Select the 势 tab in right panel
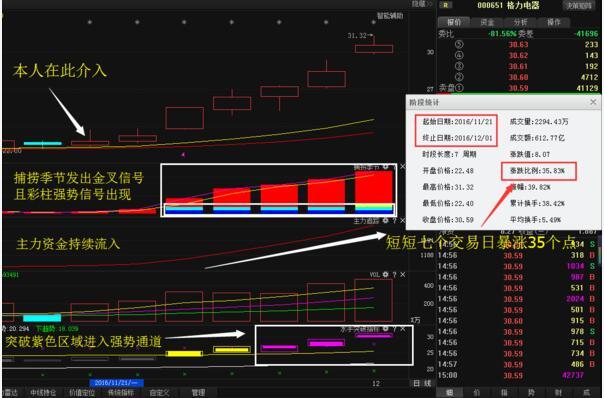 click(x=531, y=393)
